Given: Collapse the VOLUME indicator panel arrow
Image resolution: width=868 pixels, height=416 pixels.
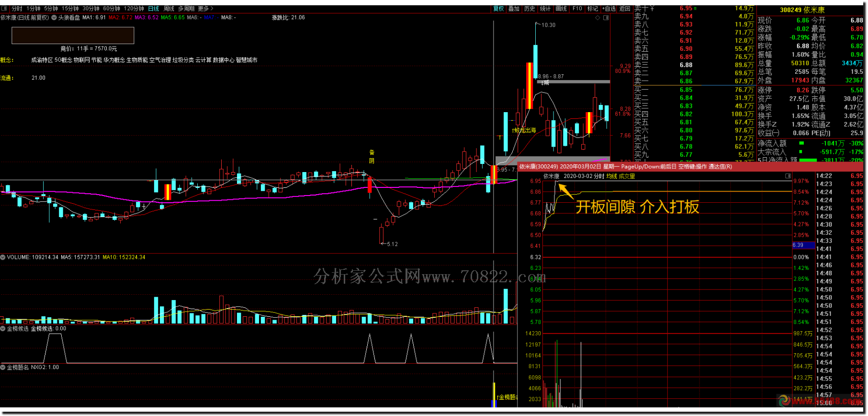Looking at the screenshot, I should click(x=3, y=257).
